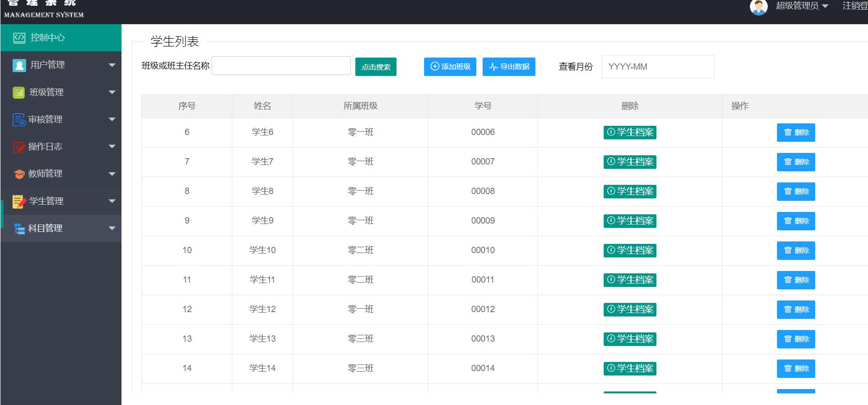
Task: Open 学生档案 for 学生13
Action: 630,339
